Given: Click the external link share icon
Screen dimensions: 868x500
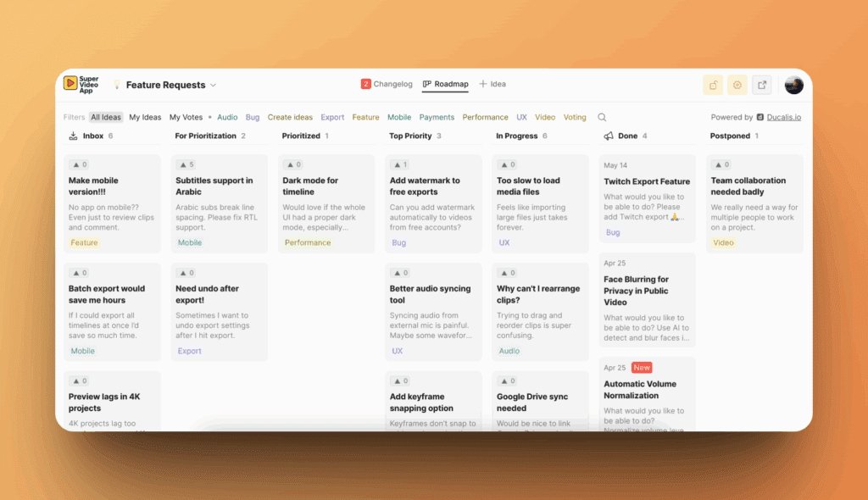Looking at the screenshot, I should (762, 85).
